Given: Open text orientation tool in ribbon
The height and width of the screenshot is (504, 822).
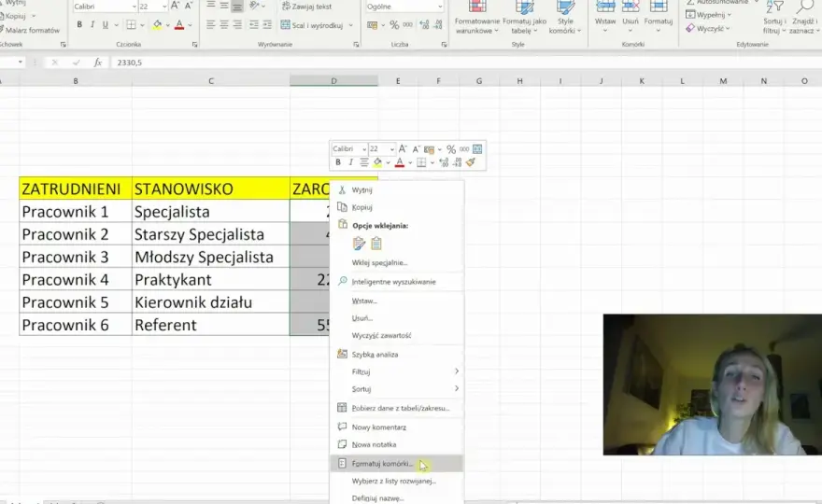Looking at the screenshot, I should (254, 6).
